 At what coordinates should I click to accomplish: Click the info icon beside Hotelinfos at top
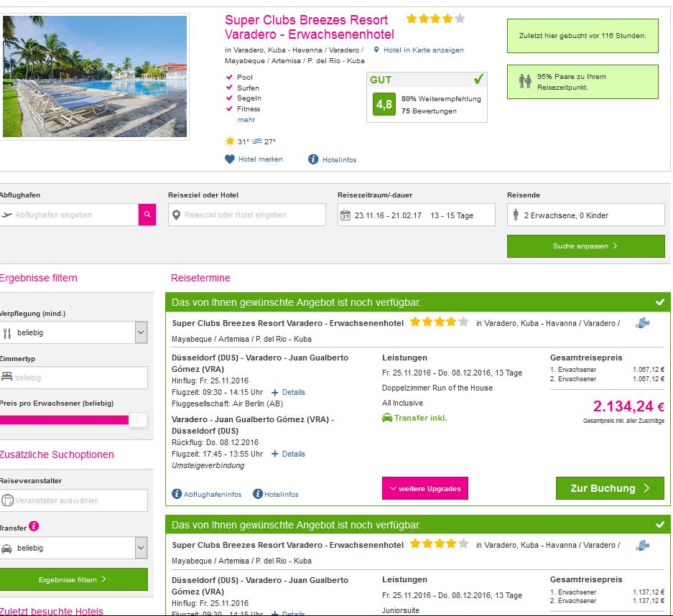[313, 159]
